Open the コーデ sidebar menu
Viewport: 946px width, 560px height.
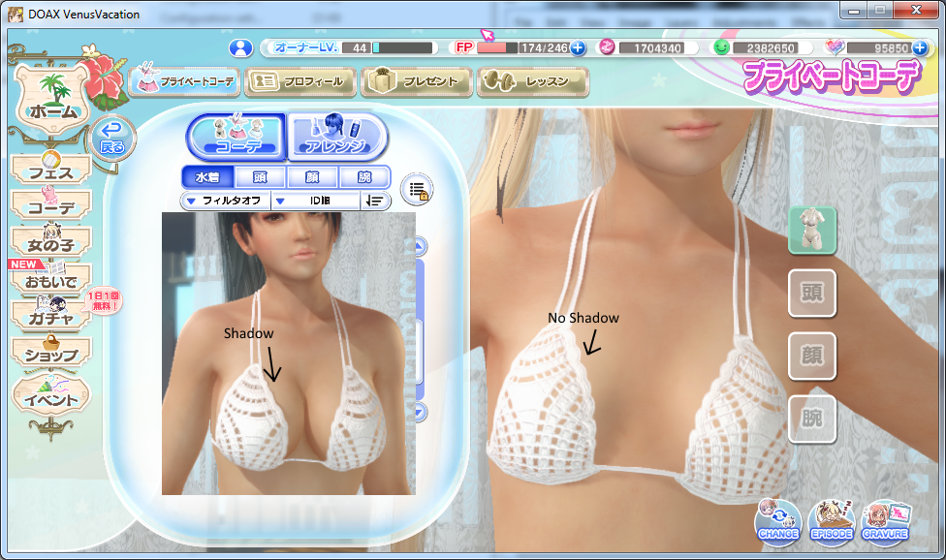(51, 203)
